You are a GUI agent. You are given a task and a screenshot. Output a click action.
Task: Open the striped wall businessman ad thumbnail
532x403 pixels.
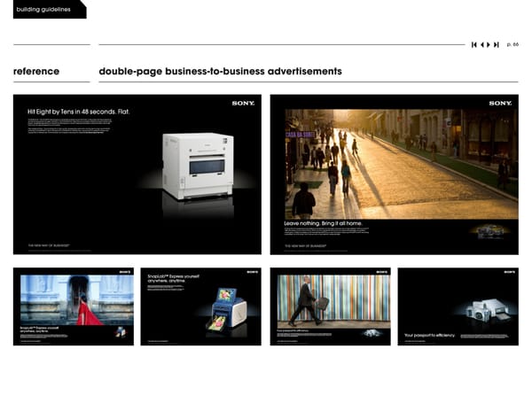click(329, 306)
